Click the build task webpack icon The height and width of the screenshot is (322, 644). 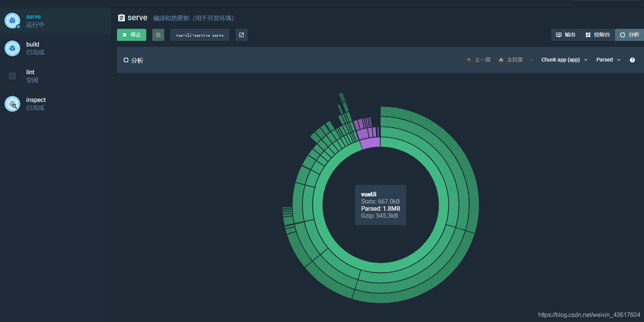click(12, 48)
